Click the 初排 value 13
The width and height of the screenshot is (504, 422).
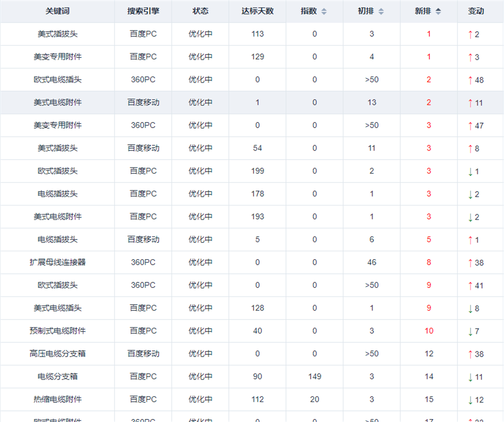pos(372,102)
